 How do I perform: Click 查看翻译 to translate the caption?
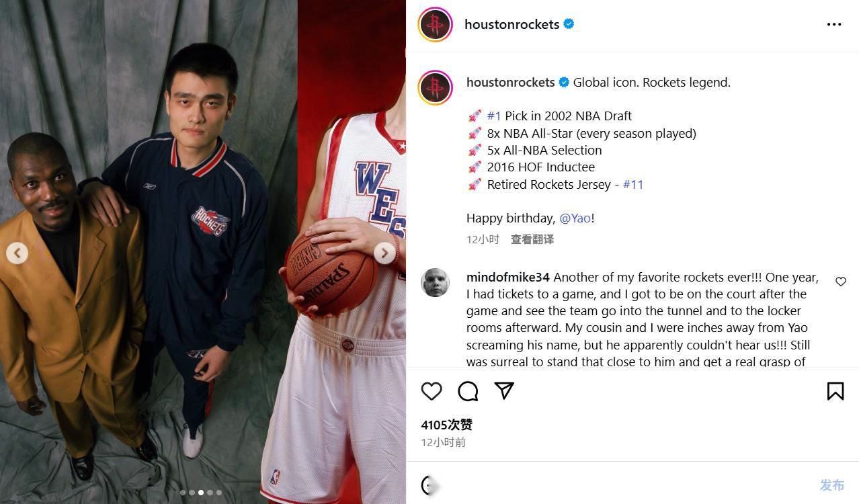532,239
